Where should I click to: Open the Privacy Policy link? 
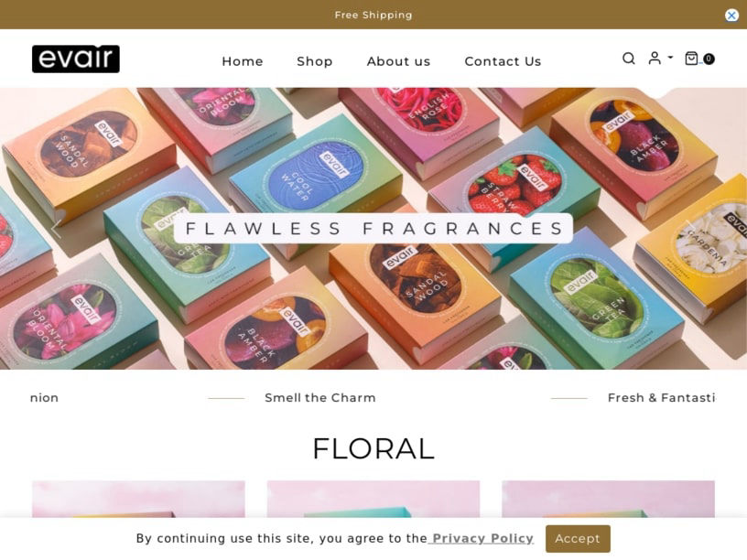[482, 538]
